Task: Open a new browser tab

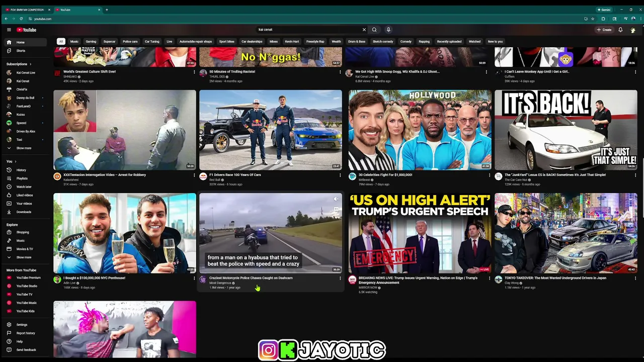Action: 107,10
